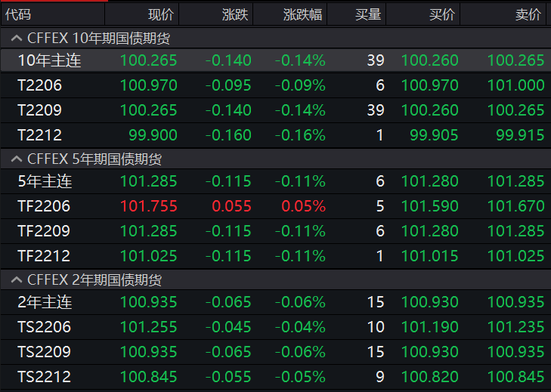Screen dimensions: 551x392
Task: Choose the TF2209 contract row
Action: click(x=44, y=231)
